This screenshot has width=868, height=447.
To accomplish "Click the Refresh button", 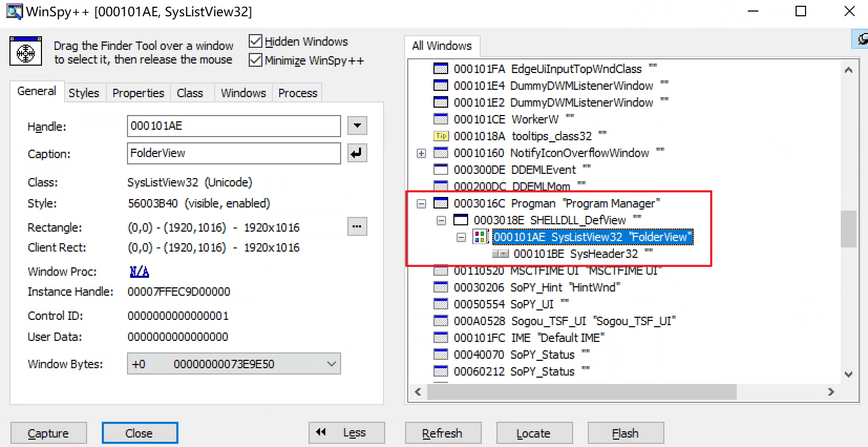I will pos(442,433).
